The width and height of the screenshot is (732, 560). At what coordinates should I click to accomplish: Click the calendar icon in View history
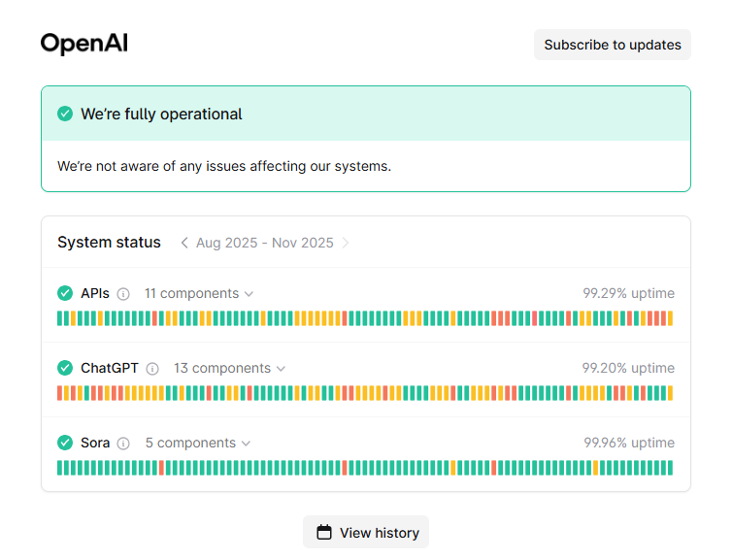[x=324, y=532]
